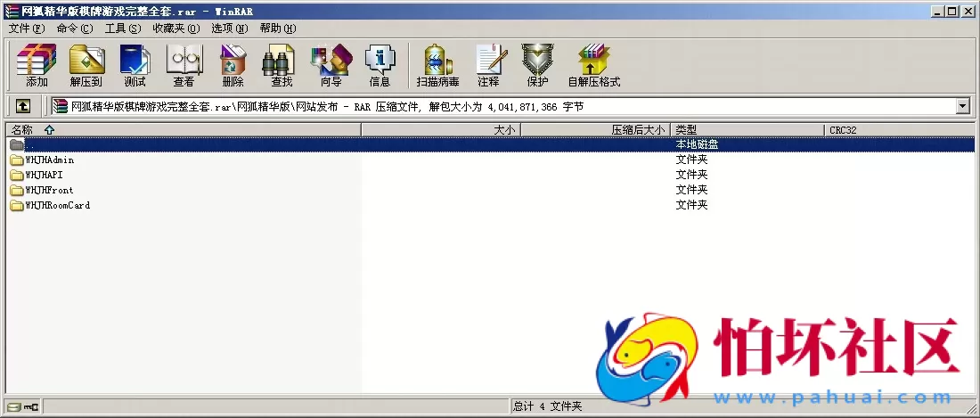The image size is (980, 418).
Task: Select the WHJHAPI folder name
Action: pos(45,175)
